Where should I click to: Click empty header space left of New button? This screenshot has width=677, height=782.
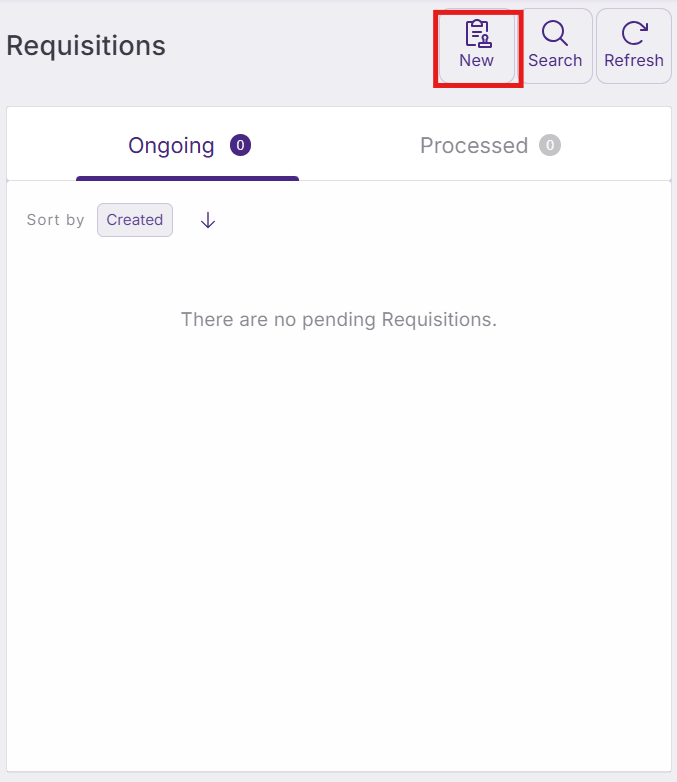(x=300, y=46)
